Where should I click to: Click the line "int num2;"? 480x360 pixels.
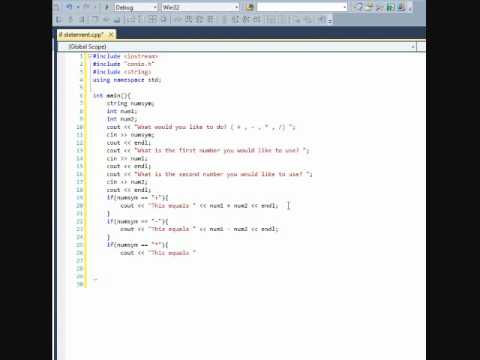click(122, 119)
